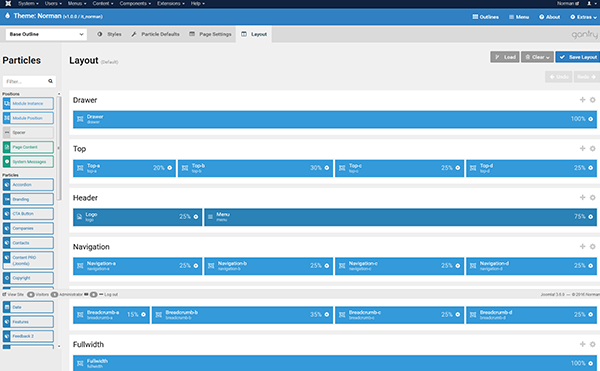Click Save Layout

tap(578, 57)
